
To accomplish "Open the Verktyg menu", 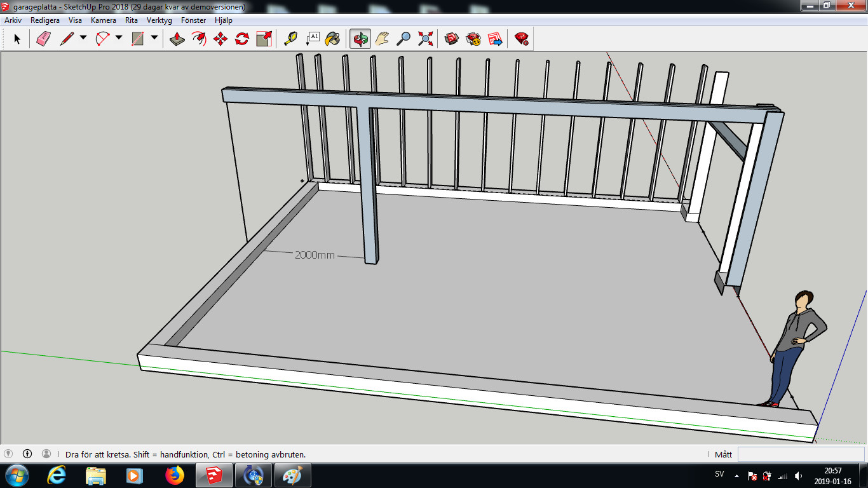I will 159,20.
